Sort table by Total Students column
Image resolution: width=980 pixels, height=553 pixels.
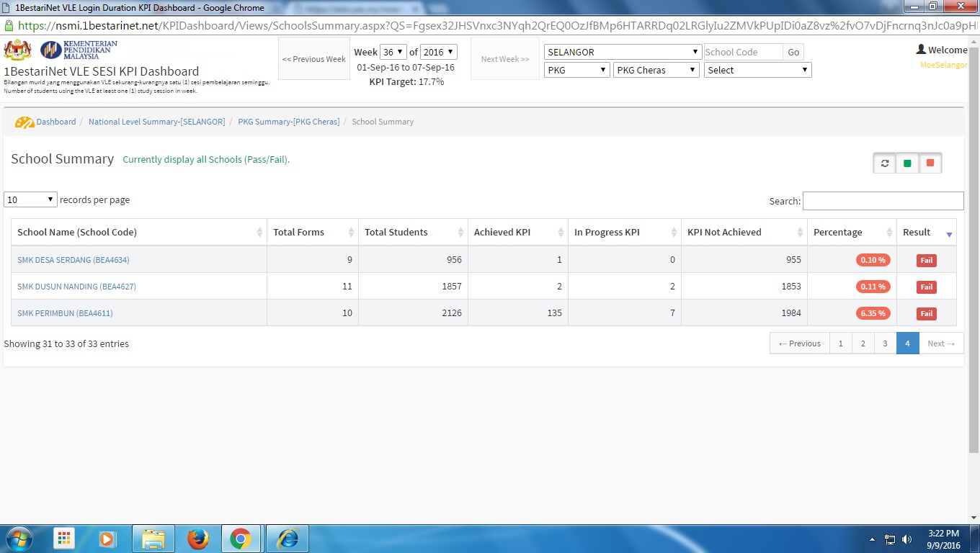(413, 233)
